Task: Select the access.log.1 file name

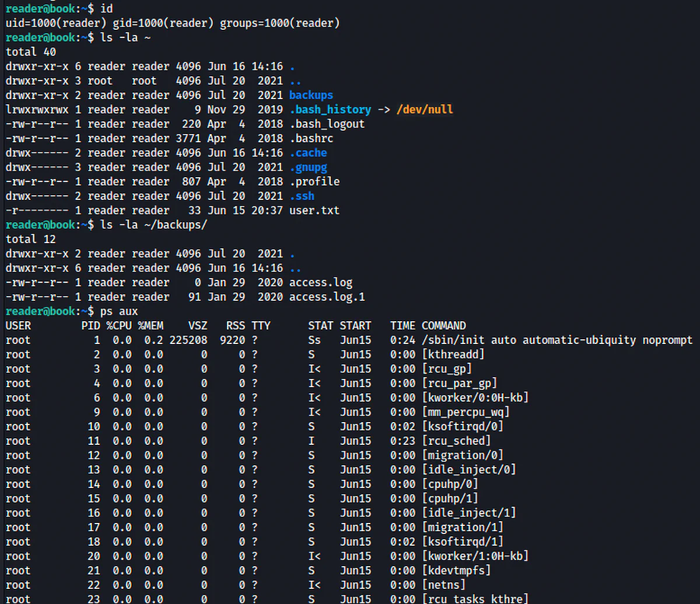Action: coord(327,297)
